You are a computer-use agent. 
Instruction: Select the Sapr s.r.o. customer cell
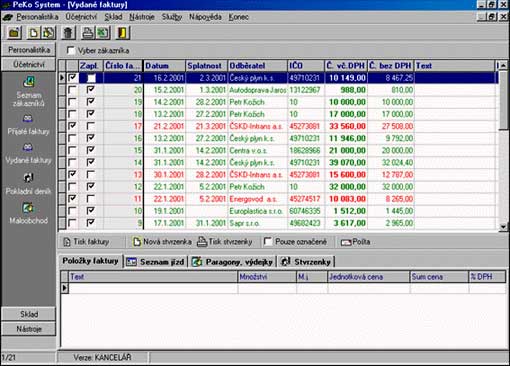(x=258, y=223)
